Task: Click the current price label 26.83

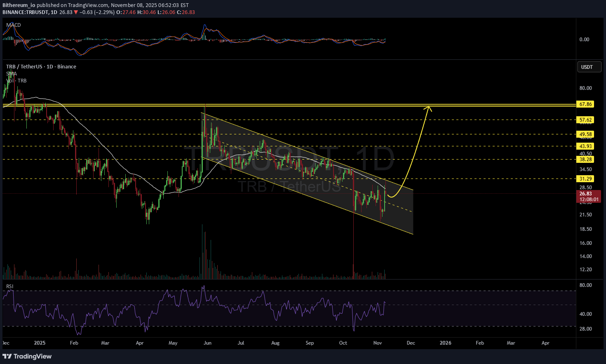Action: [585, 194]
